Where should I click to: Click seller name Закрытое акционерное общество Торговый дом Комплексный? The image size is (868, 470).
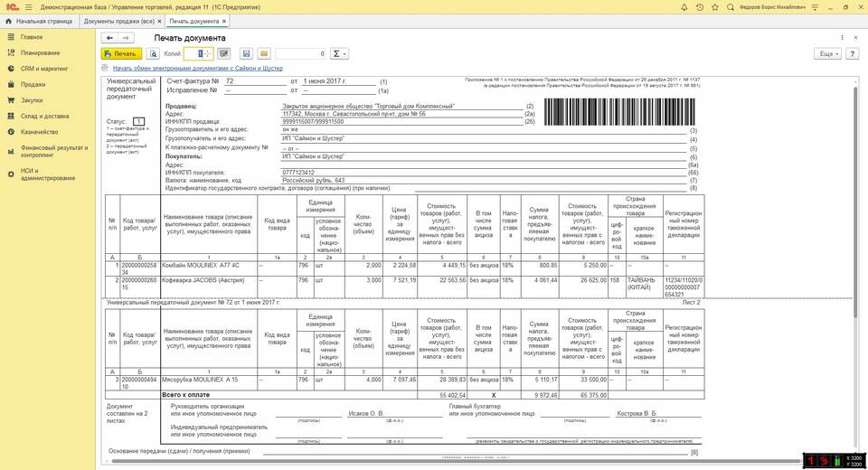tap(368, 106)
